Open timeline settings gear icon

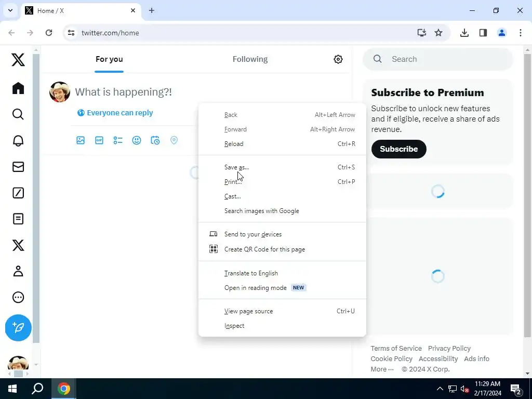pyautogui.click(x=338, y=59)
